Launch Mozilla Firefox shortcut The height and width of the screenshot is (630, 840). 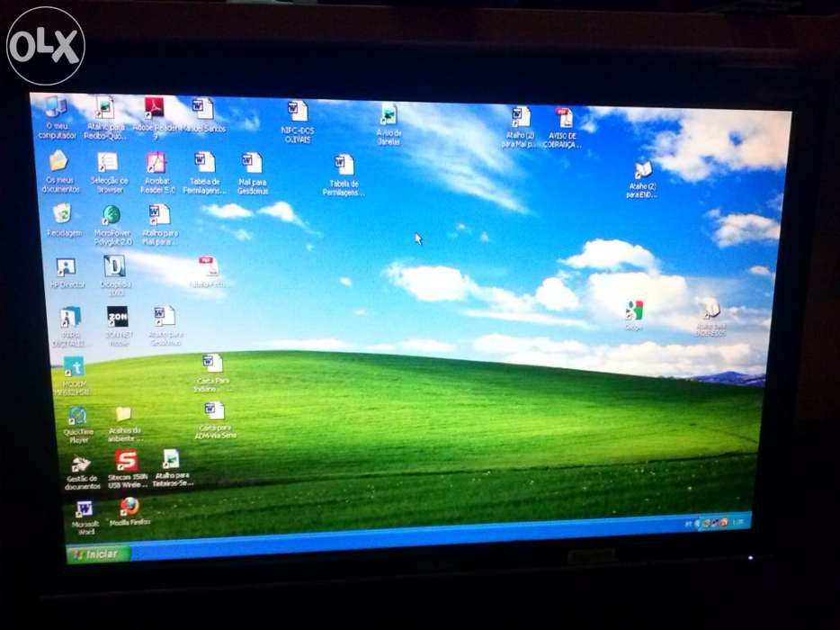point(130,512)
